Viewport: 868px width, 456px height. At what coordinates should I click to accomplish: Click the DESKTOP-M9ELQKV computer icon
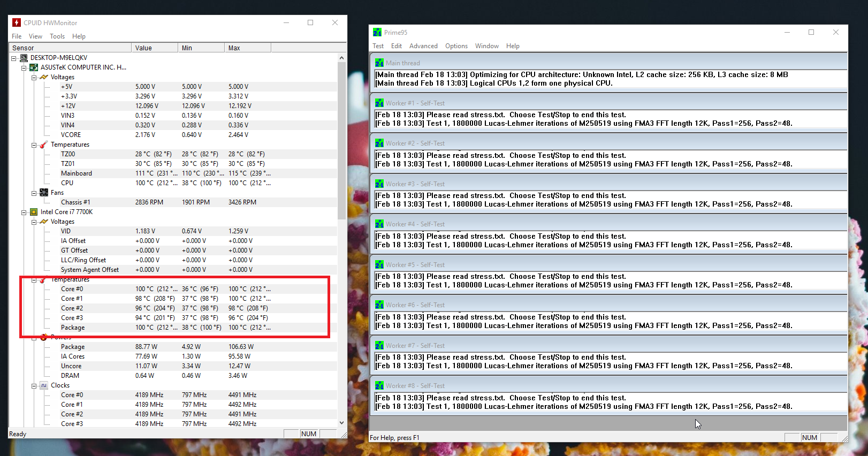[24, 58]
